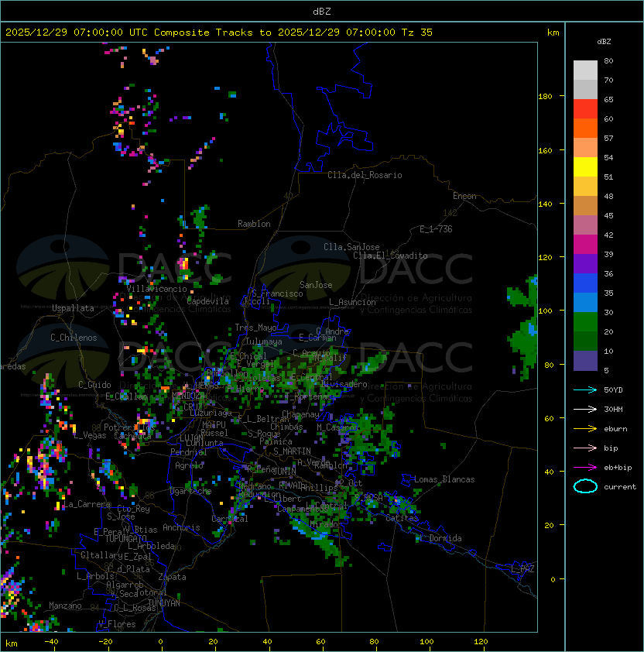The width and height of the screenshot is (644, 652).
Task: Click the 'dBZ' heading above the color scale
Action: pos(604,42)
